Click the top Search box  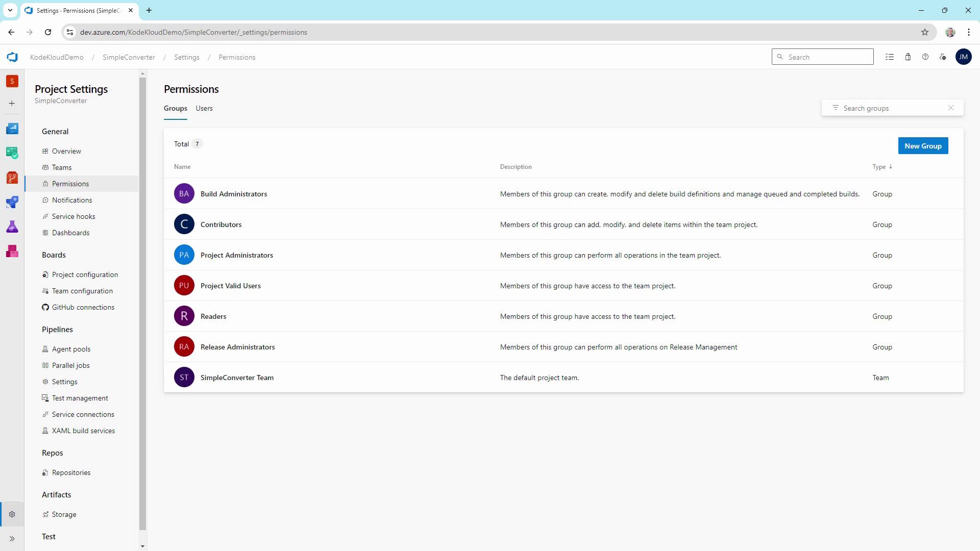tap(822, 57)
